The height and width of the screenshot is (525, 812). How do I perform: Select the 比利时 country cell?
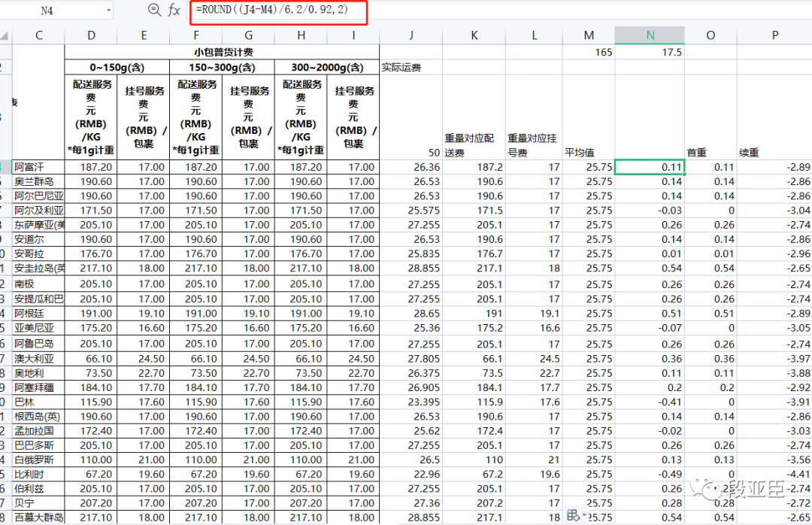click(39, 474)
